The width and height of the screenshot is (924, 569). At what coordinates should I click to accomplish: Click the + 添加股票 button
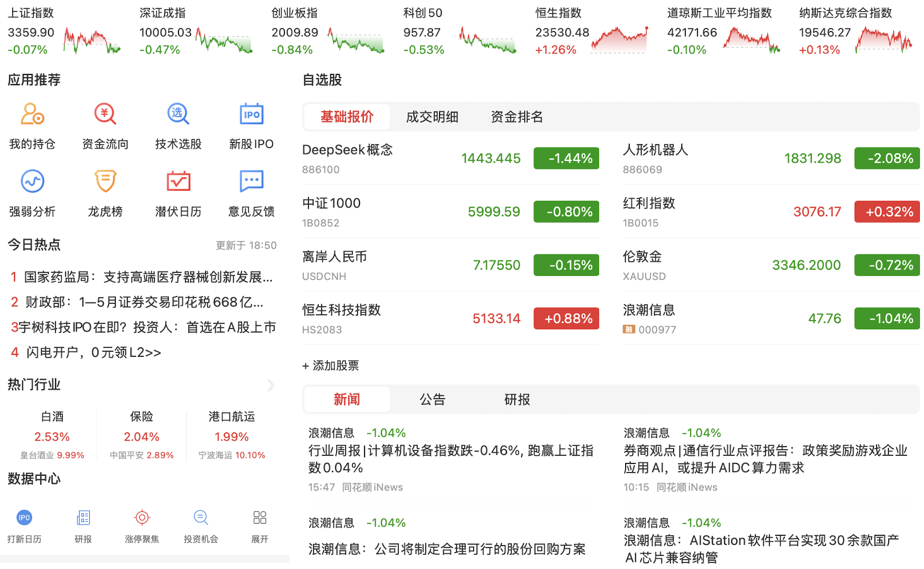click(330, 366)
